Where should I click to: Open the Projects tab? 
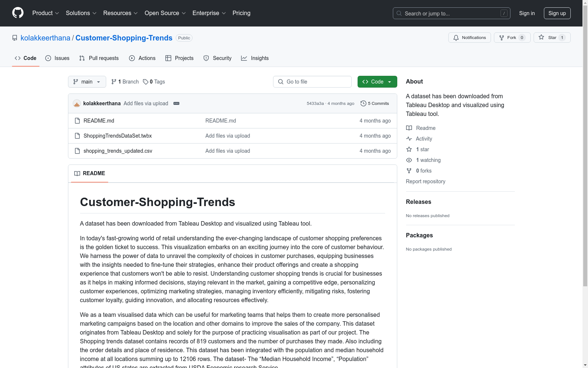(179, 58)
